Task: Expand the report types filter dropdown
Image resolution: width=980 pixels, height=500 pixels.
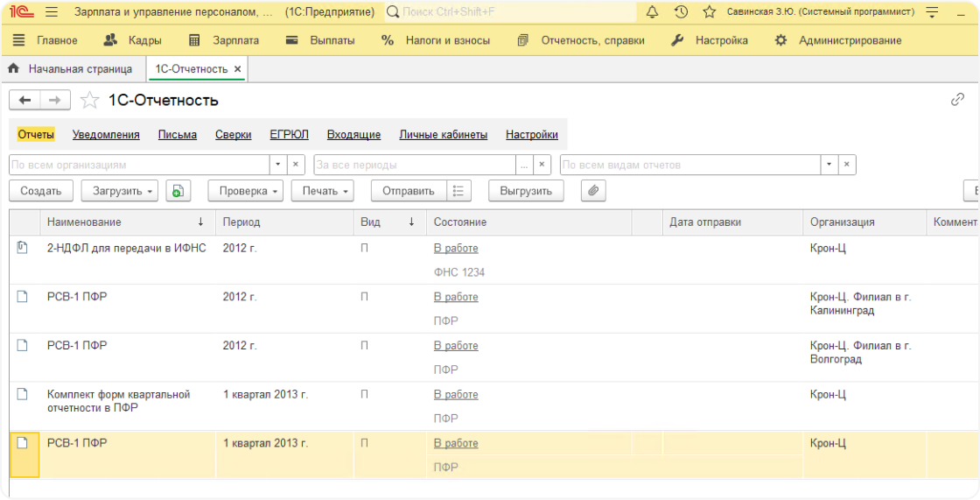Action: pyautogui.click(x=829, y=165)
